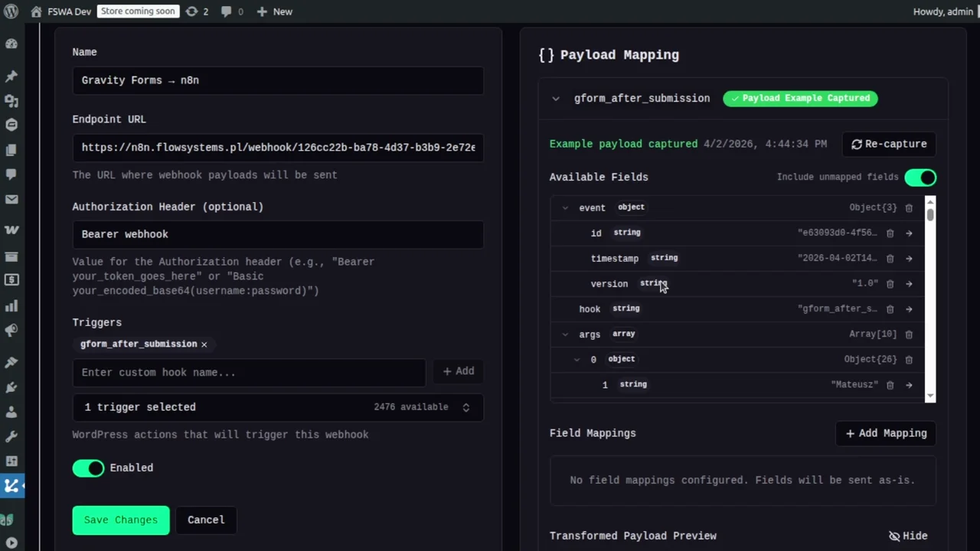Map the "Mateusz" field using arrow
This screenshot has width=980, height=551.
pyautogui.click(x=909, y=385)
